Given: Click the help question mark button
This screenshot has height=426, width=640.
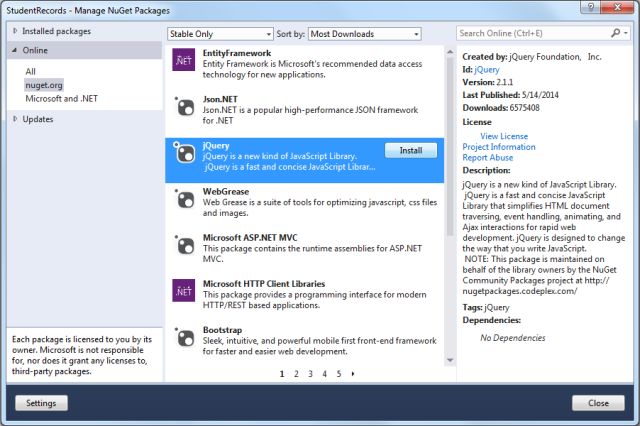Looking at the screenshot, I should coord(591,7).
